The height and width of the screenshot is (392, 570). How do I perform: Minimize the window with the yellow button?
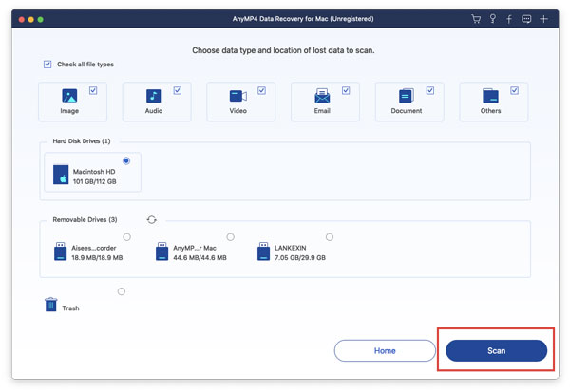pos(31,19)
